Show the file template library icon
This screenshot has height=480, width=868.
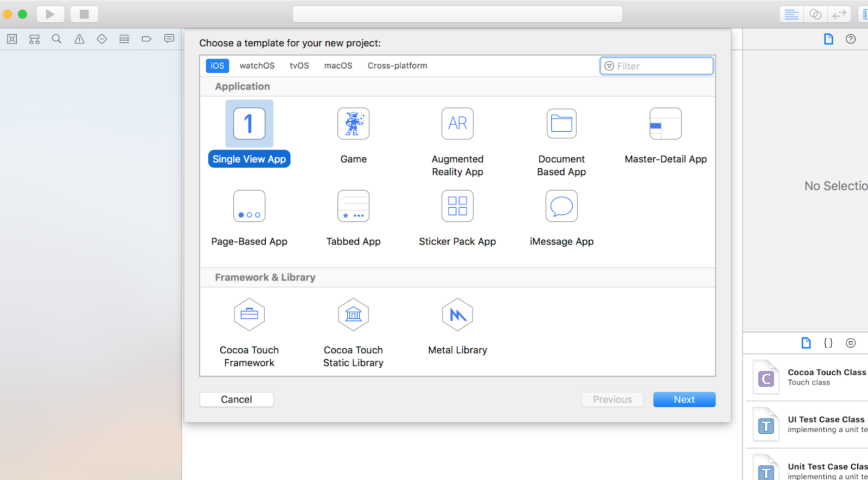click(x=806, y=343)
